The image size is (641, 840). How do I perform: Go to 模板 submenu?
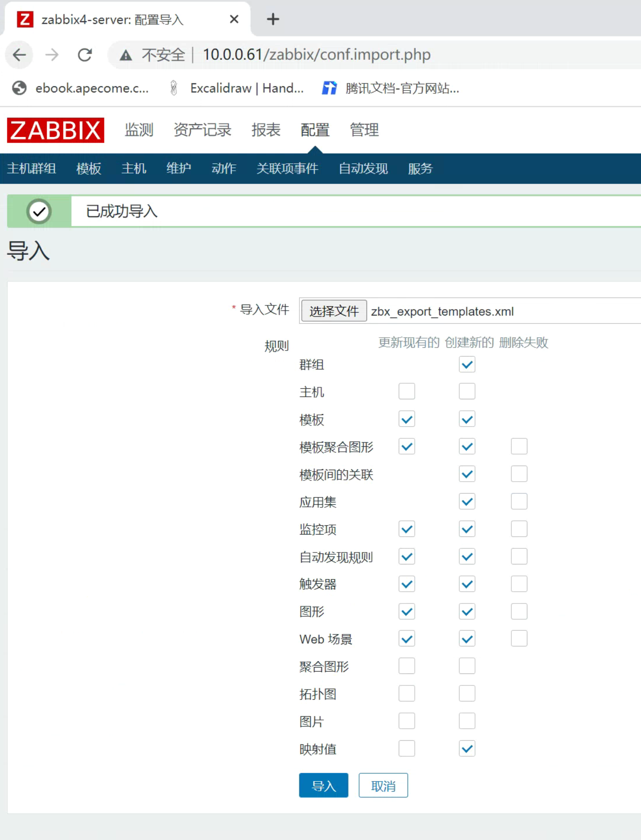pyautogui.click(x=89, y=169)
